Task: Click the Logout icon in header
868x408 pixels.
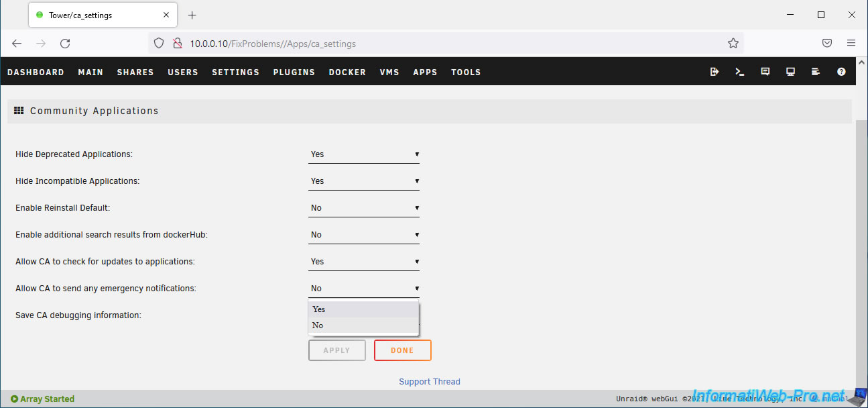Action: point(715,72)
